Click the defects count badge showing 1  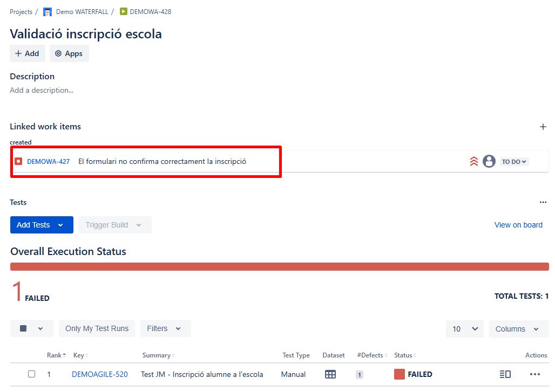[359, 375]
